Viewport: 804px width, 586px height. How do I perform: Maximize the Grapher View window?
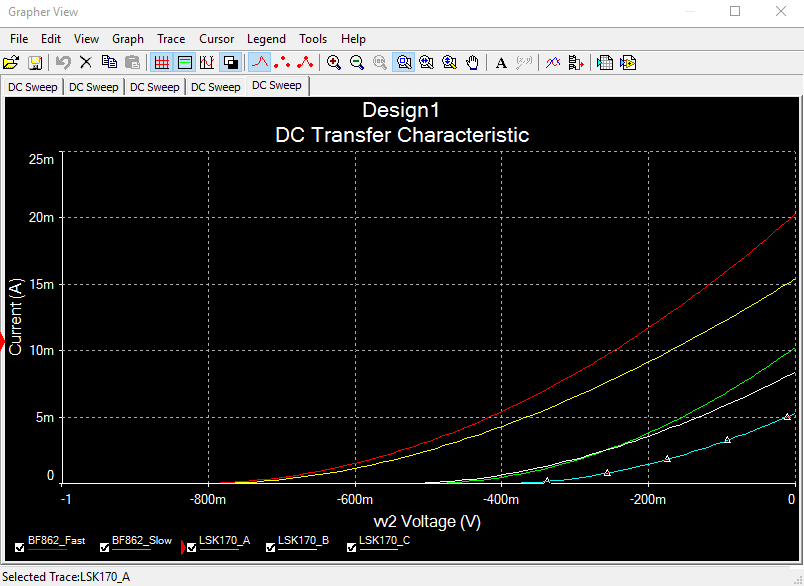[x=735, y=11]
